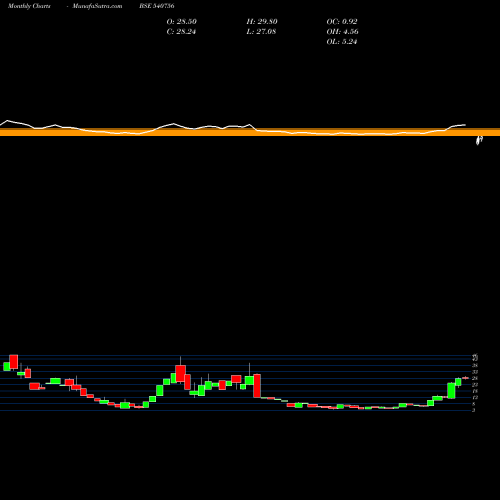Click the lowest price axis label "3"
Screen dimensions: 500x500
473,410
